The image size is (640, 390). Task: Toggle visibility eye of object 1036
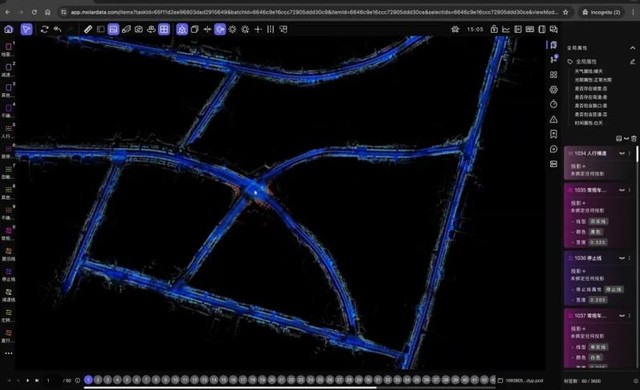point(622,258)
